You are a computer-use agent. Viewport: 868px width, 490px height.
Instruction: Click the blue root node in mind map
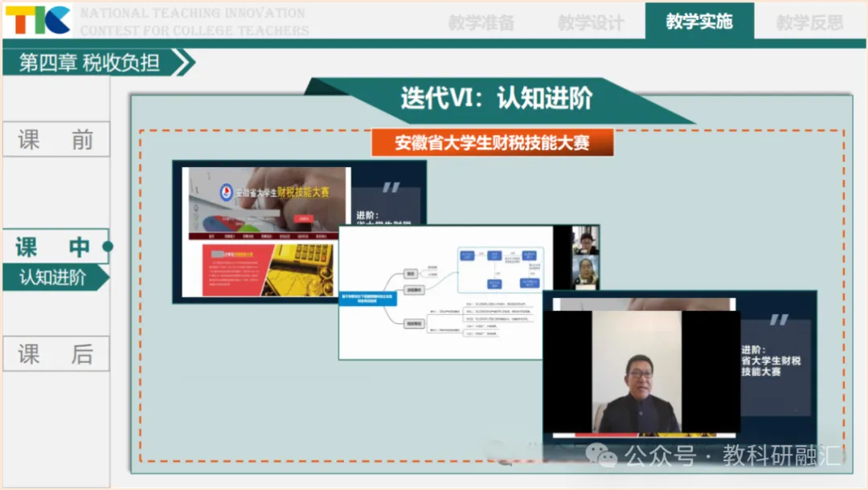click(367, 299)
